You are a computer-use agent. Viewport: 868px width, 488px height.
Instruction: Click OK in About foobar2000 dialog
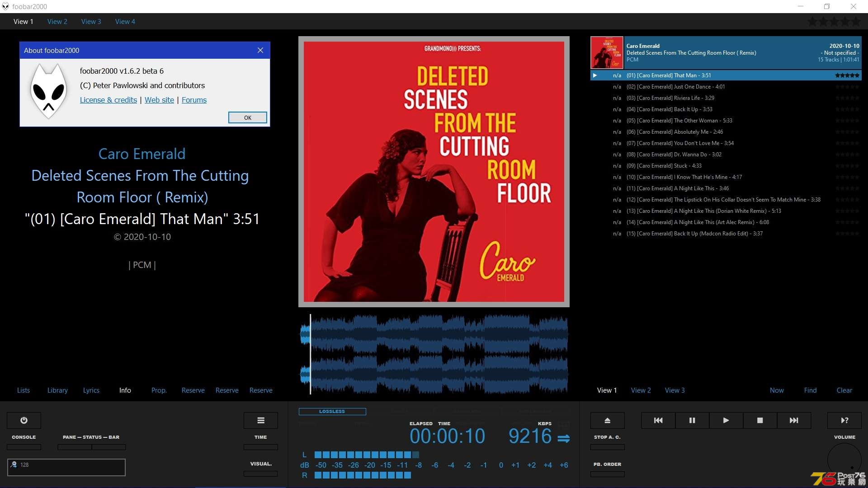click(x=248, y=117)
